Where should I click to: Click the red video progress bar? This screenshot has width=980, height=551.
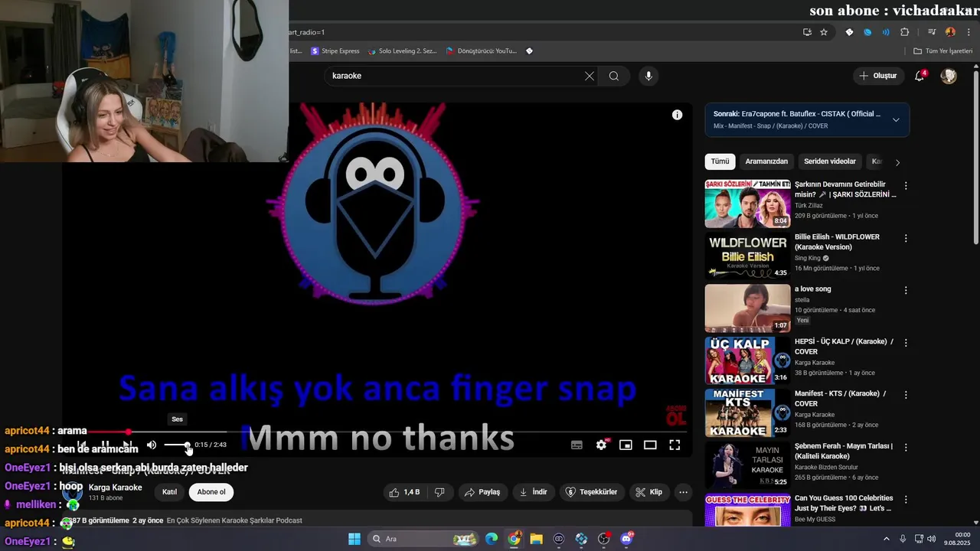coord(107,432)
